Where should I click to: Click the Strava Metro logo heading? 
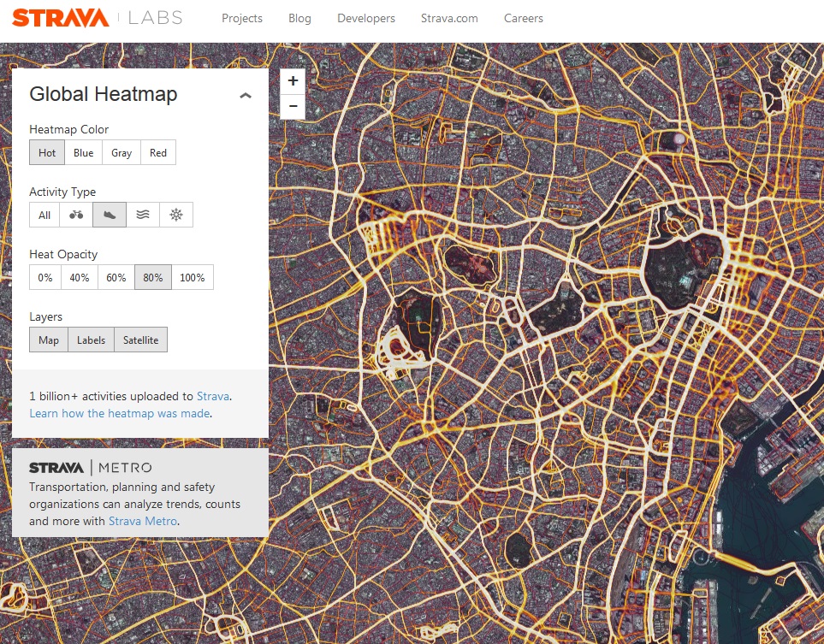91,468
